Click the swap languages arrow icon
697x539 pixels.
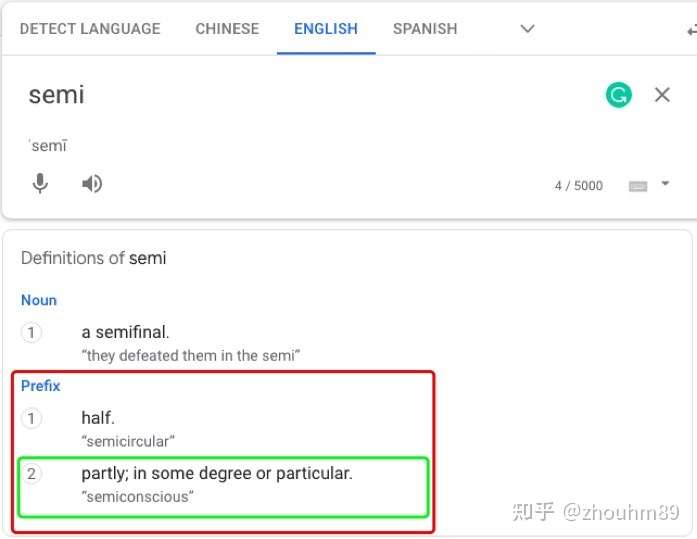tap(691, 30)
